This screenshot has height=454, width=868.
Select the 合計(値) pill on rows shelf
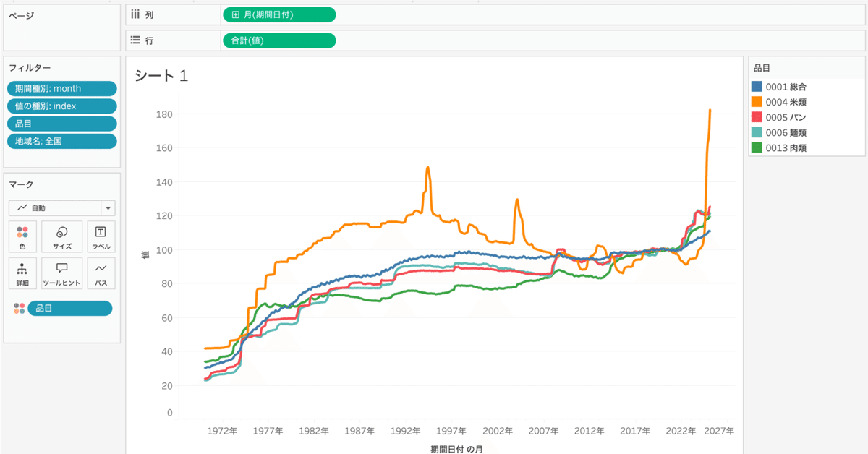coord(278,40)
